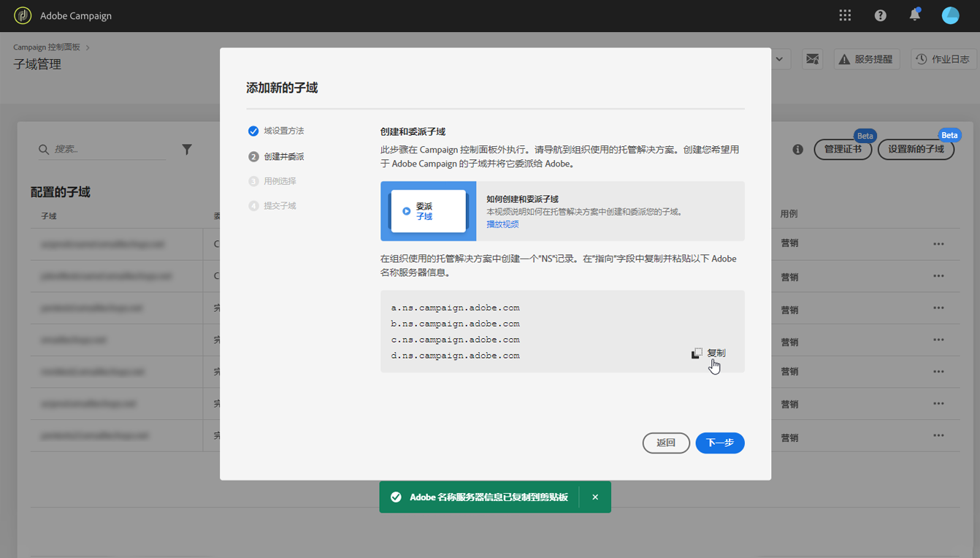Click the d.ns.campaign.adobe.com entry
The width and height of the screenshot is (980, 558).
pyautogui.click(x=456, y=356)
